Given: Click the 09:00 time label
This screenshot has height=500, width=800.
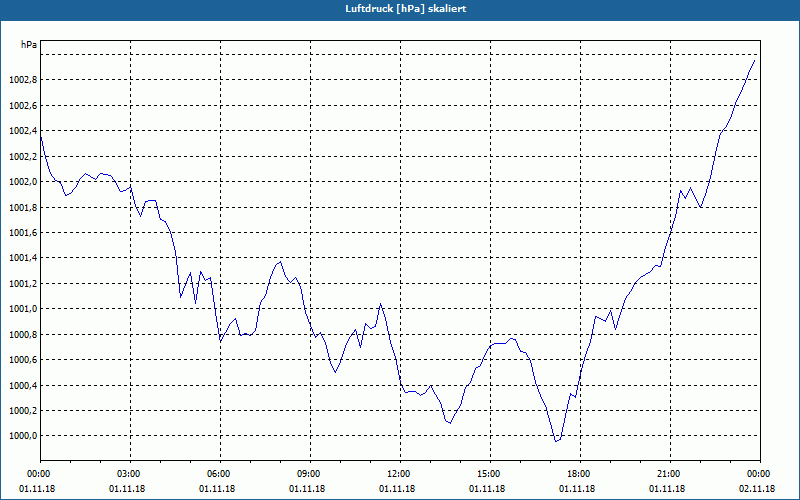Looking at the screenshot, I should pyautogui.click(x=310, y=474).
